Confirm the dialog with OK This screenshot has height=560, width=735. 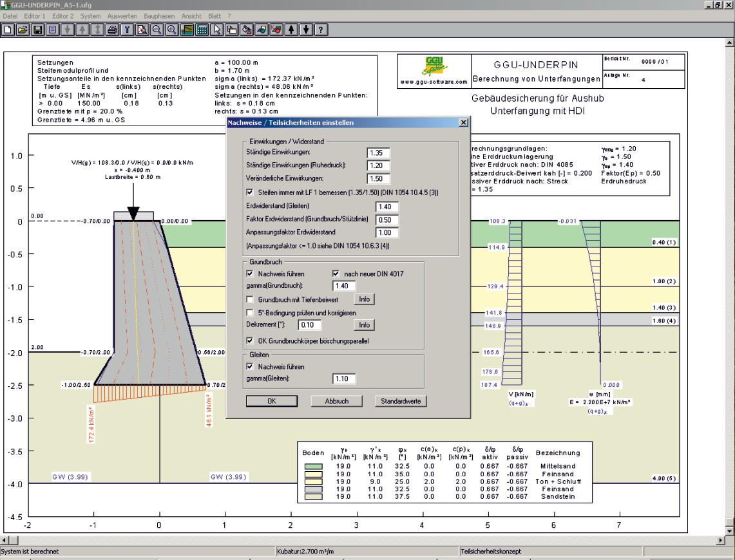pyautogui.click(x=272, y=401)
